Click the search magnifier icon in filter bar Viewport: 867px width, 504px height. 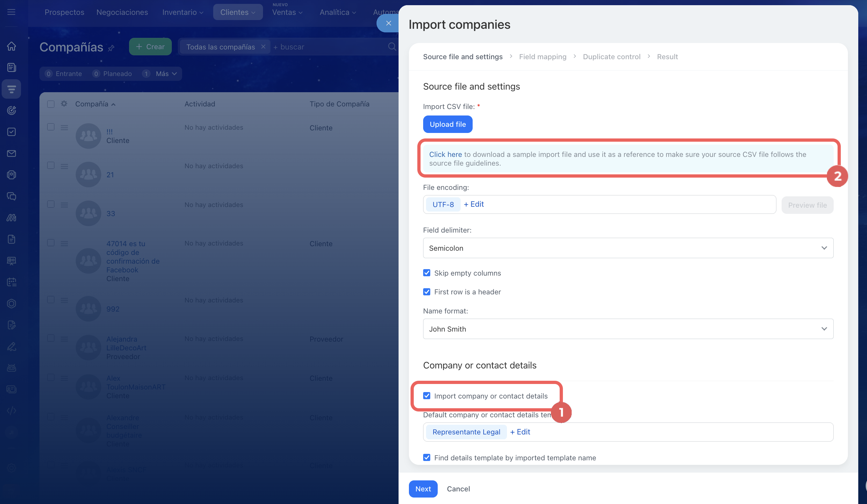click(392, 47)
